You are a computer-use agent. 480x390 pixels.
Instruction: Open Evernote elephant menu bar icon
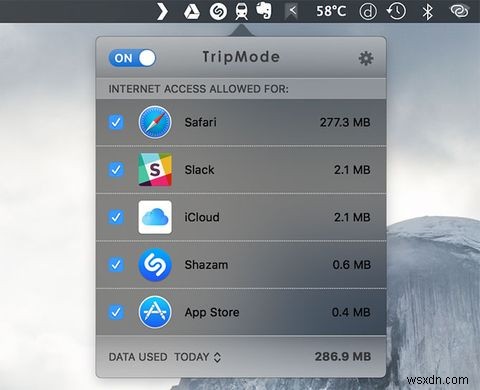pyautogui.click(x=264, y=11)
